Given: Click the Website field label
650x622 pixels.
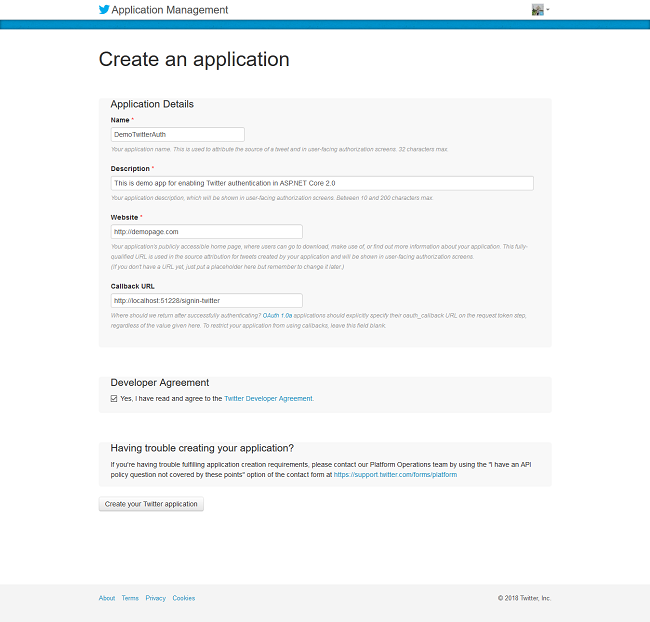Looking at the screenshot, I should (x=124, y=217).
